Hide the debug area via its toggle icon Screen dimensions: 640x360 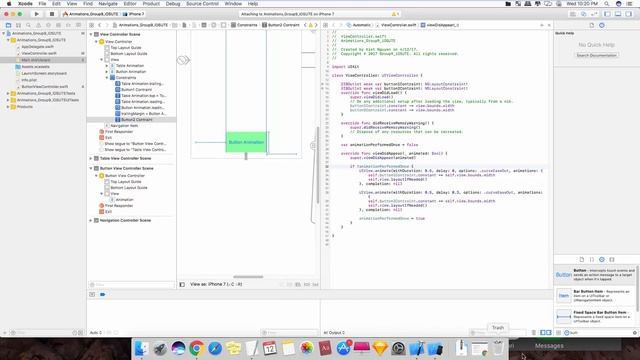click(x=92, y=294)
